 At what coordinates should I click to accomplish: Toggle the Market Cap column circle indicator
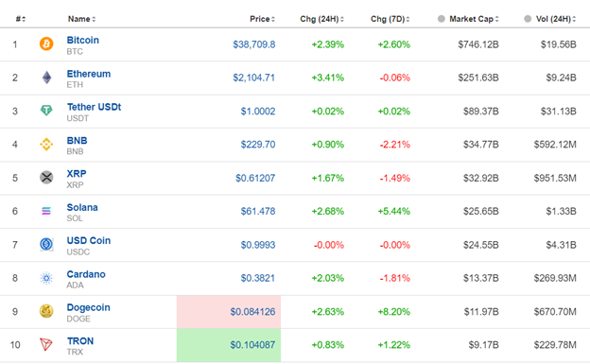click(442, 19)
